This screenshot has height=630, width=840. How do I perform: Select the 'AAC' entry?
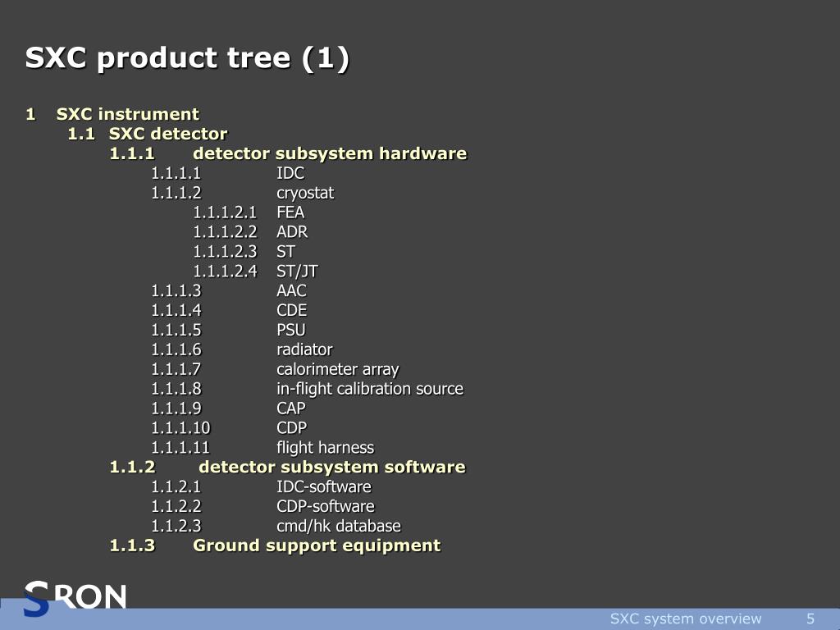point(291,291)
